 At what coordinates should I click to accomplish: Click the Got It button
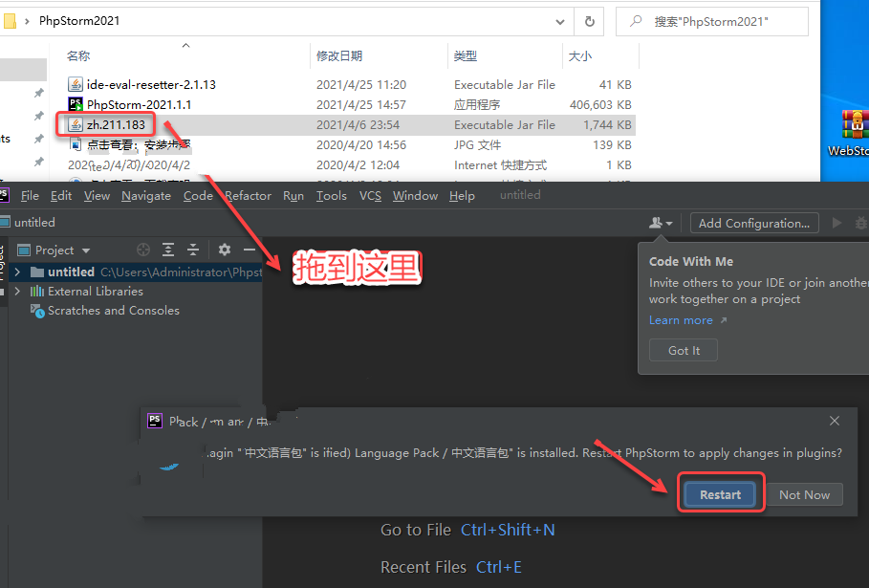684,350
